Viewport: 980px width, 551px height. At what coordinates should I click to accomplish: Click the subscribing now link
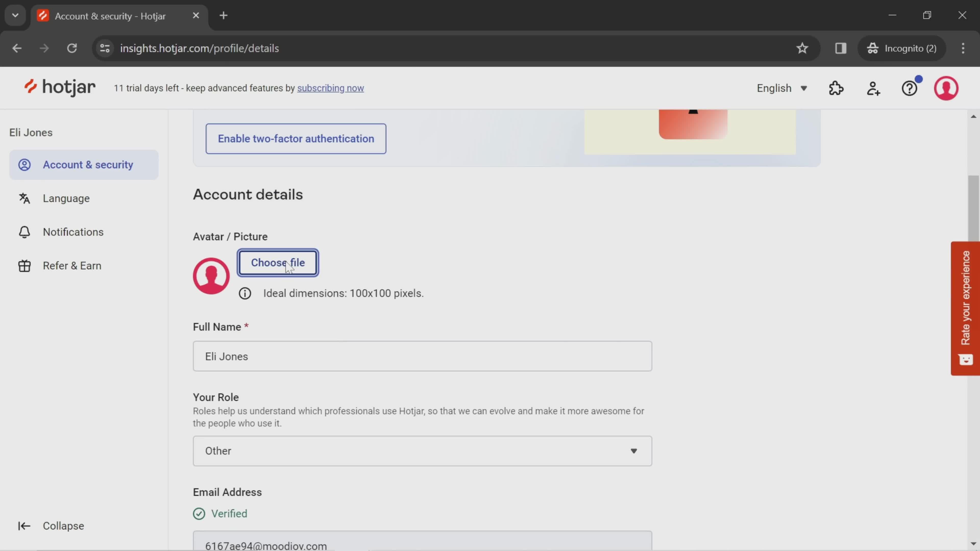330,88
